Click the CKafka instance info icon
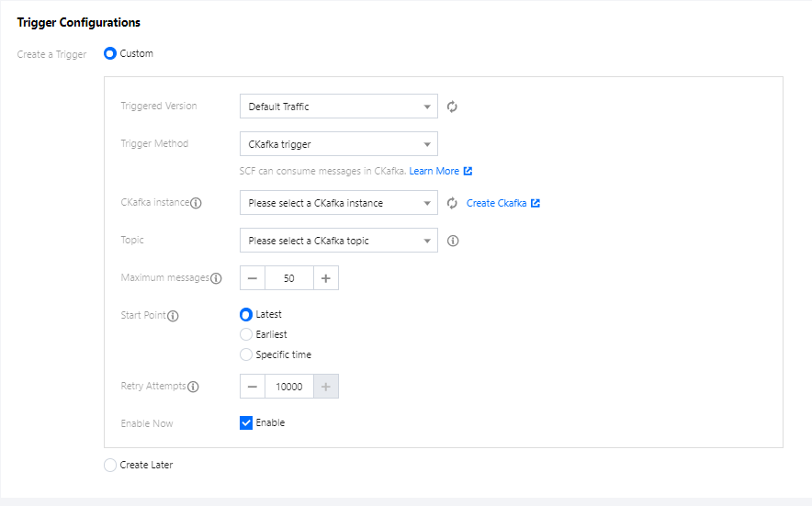 196,203
